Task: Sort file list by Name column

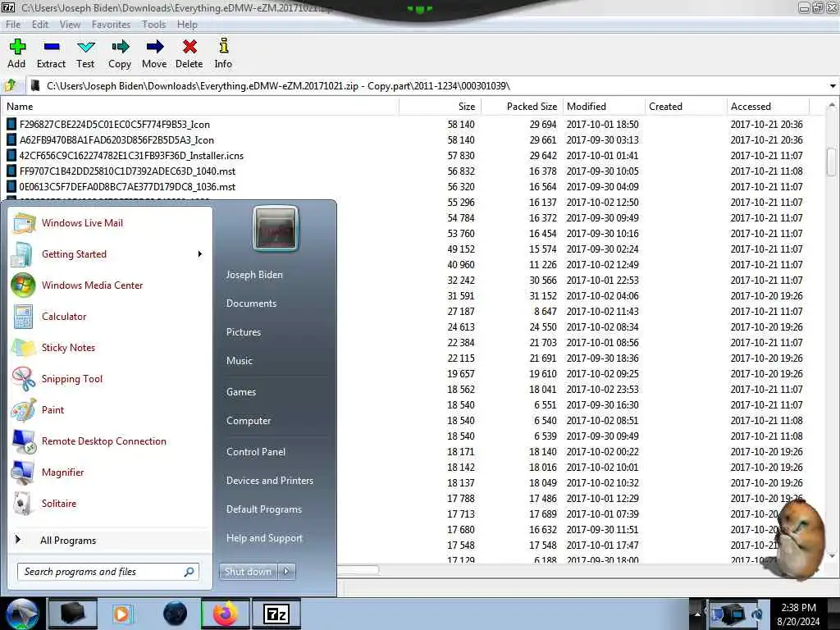Action: [200, 107]
